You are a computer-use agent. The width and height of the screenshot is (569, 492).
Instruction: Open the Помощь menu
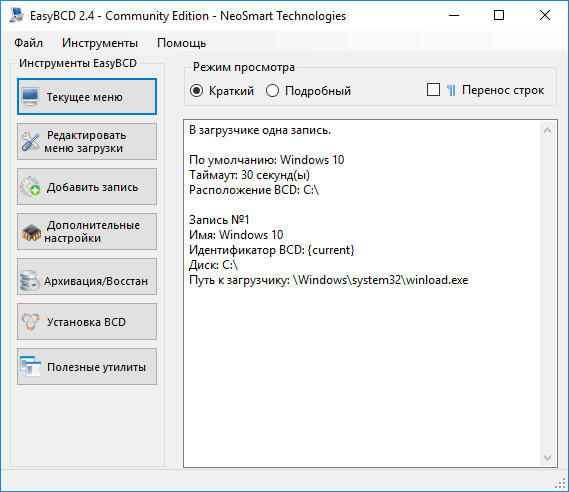click(181, 43)
